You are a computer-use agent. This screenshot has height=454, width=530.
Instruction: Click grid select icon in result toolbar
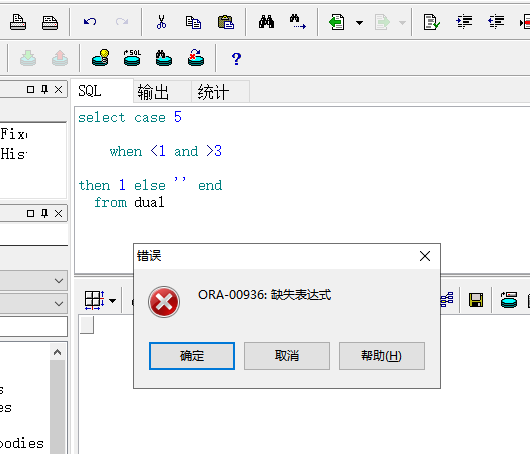(x=94, y=300)
